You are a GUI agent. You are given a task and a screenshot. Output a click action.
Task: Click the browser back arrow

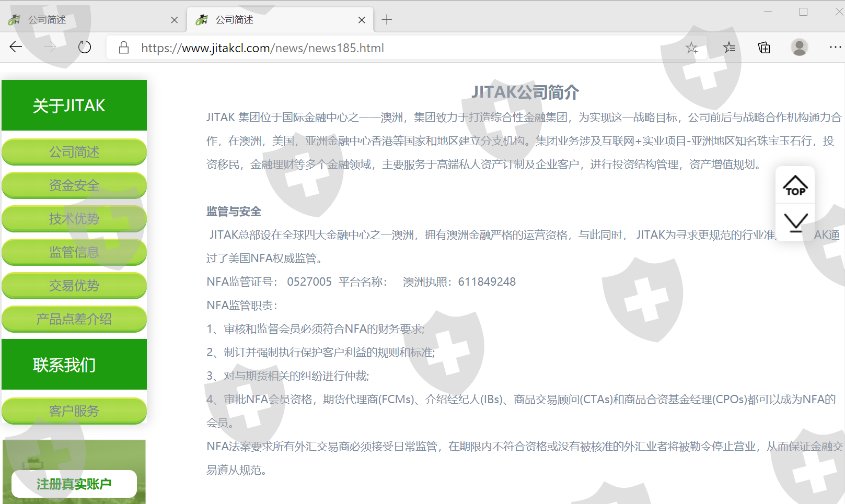(x=16, y=48)
